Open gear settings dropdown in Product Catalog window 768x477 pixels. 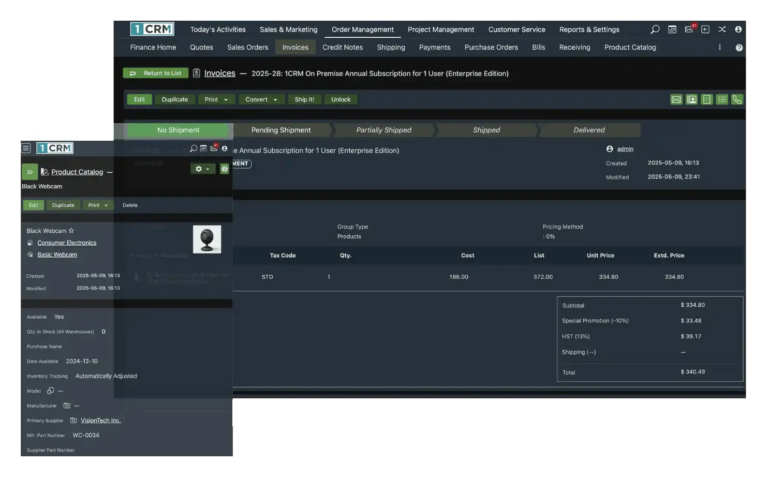[202, 169]
